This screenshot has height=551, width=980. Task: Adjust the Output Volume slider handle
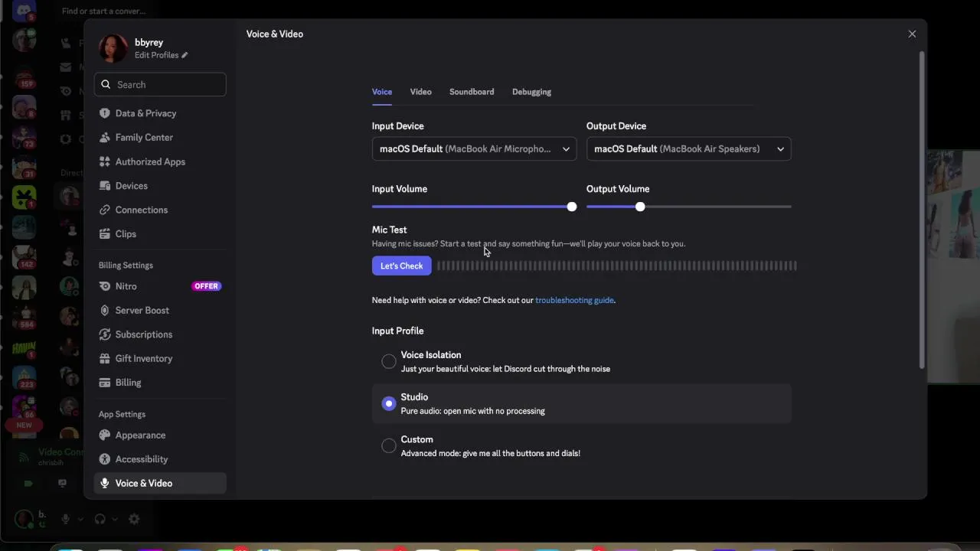tap(640, 207)
